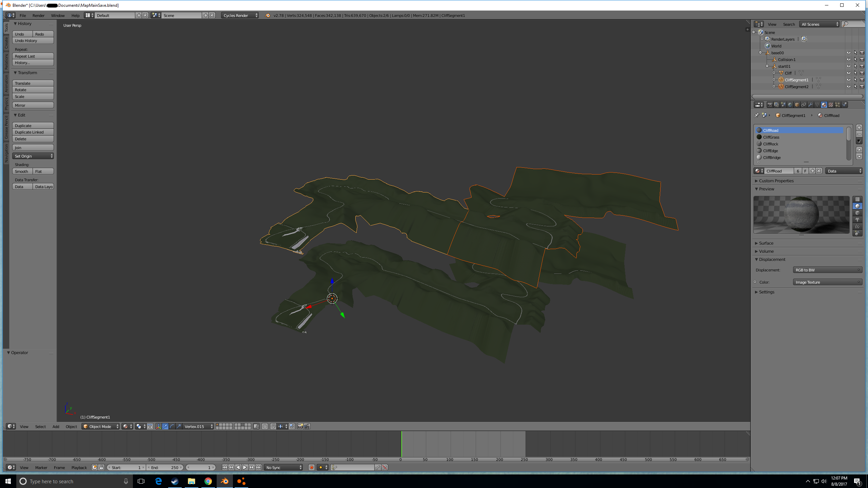
Task: Click the Duplicate Linked button
Action: 33,132
